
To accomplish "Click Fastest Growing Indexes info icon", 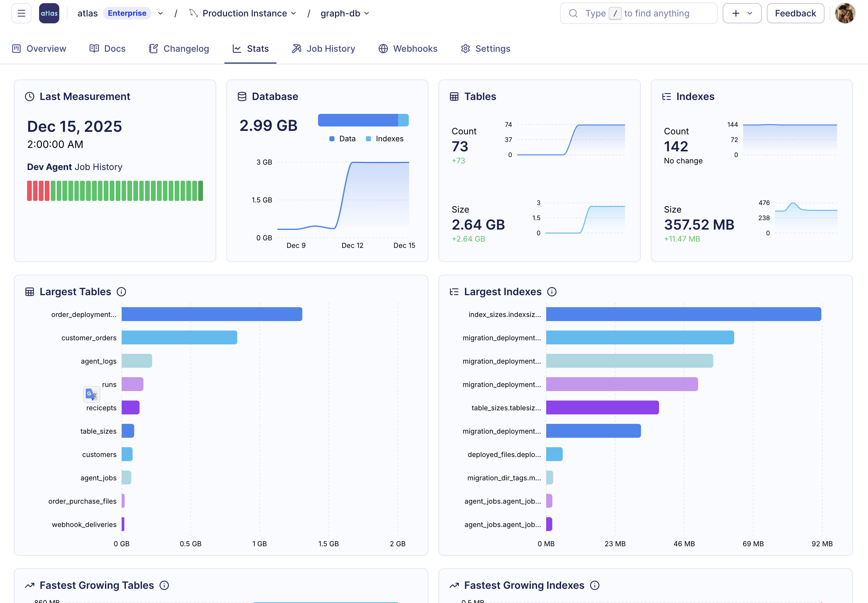I will pos(594,585).
